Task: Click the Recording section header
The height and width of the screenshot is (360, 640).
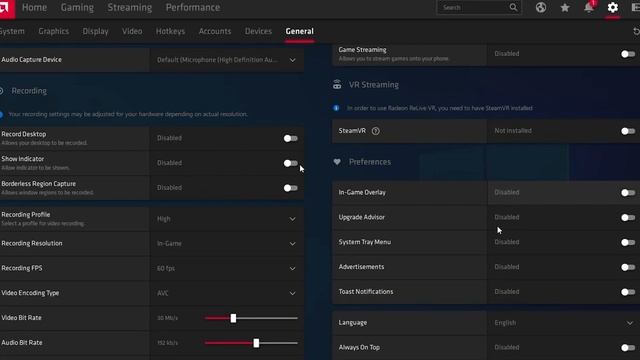Action: (29, 91)
